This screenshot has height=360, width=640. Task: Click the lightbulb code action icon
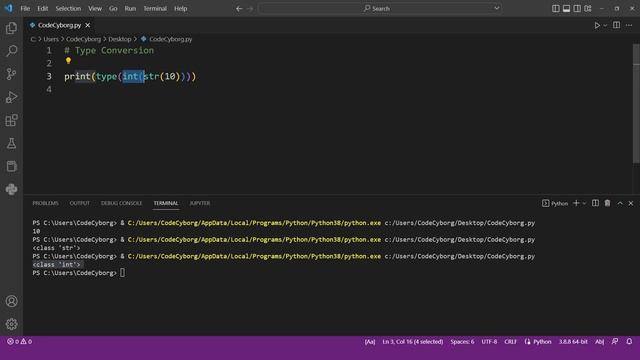(68, 61)
